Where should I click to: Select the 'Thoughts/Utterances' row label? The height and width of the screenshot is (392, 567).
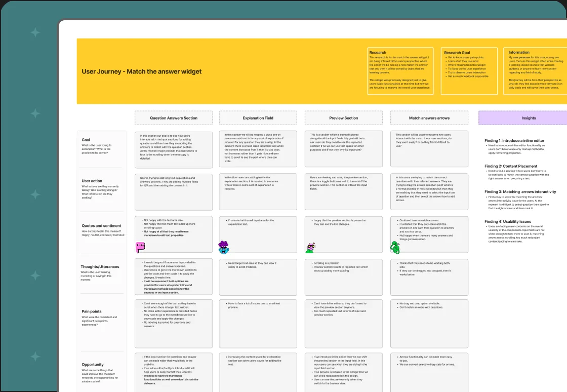click(100, 266)
